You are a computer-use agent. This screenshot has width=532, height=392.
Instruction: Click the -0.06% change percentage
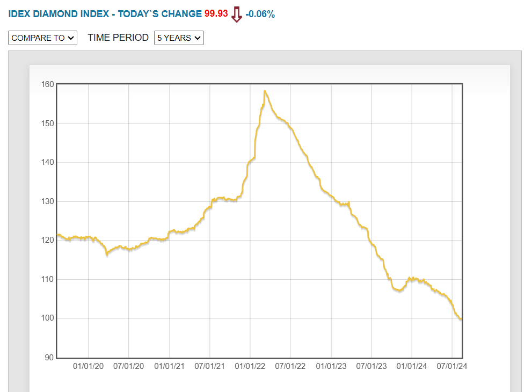coord(260,14)
